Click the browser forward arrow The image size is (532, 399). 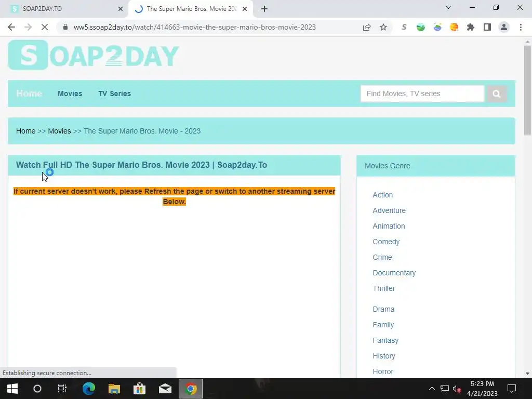pyautogui.click(x=28, y=27)
